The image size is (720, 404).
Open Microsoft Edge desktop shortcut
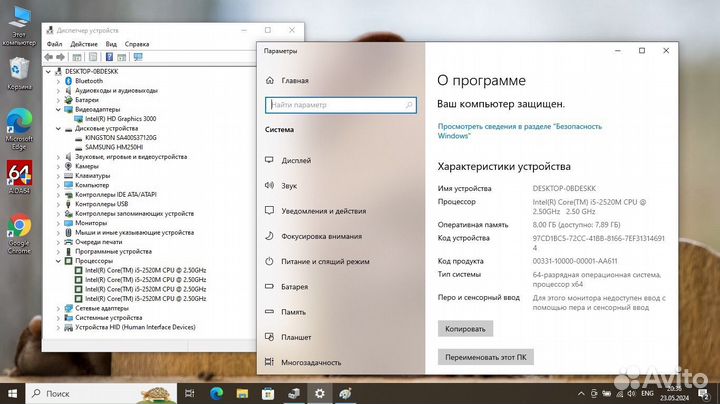(19, 129)
